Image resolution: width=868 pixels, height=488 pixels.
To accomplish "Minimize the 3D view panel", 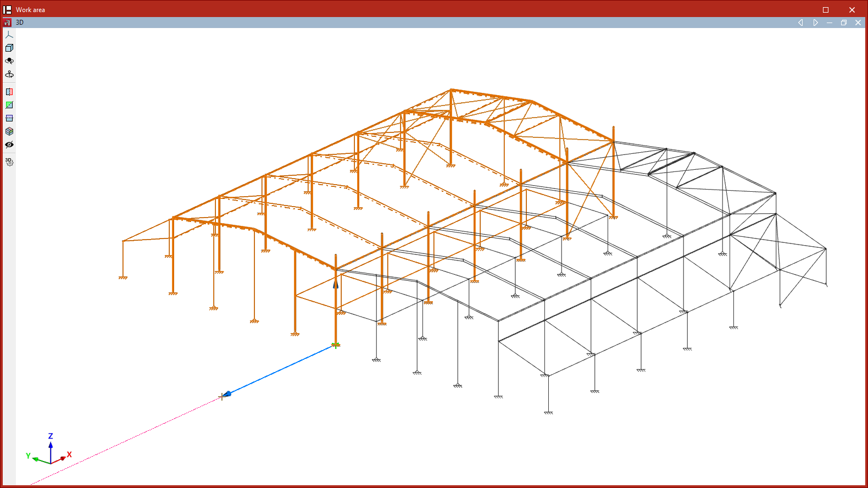I will 830,23.
